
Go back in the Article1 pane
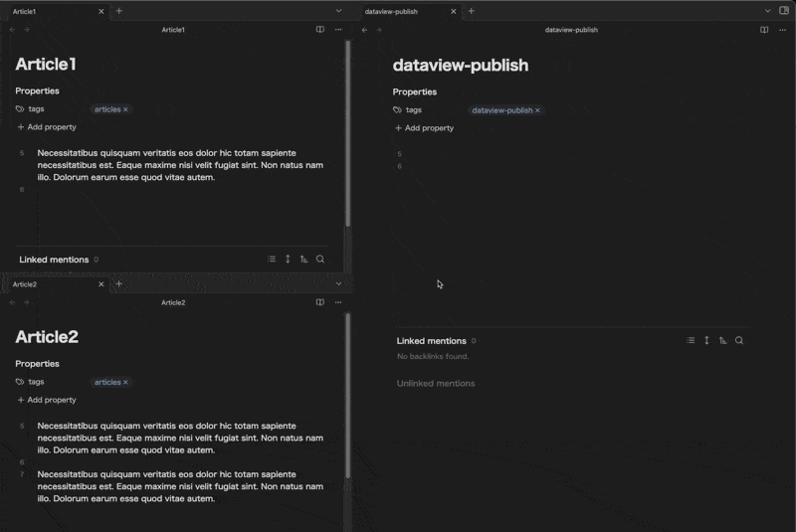(x=12, y=30)
